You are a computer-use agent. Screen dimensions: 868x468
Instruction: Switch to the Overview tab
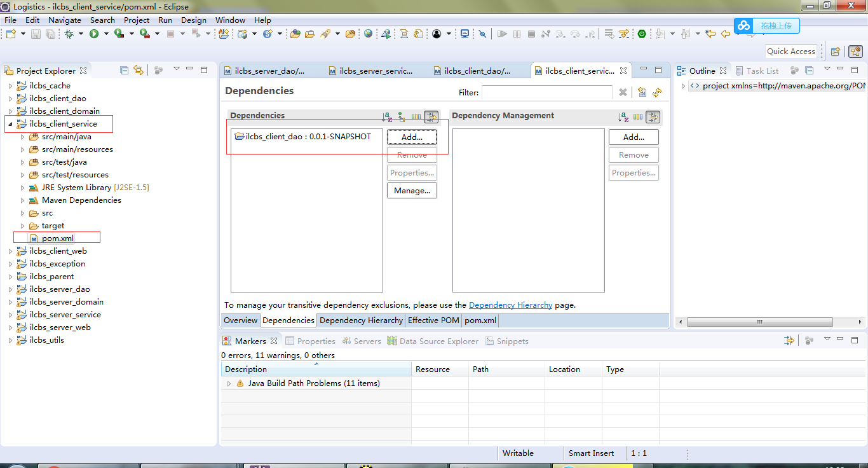241,320
